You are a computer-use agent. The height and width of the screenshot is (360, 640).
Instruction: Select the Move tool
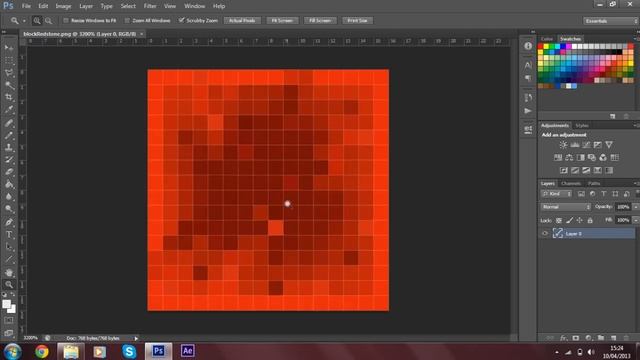pyautogui.click(x=9, y=48)
